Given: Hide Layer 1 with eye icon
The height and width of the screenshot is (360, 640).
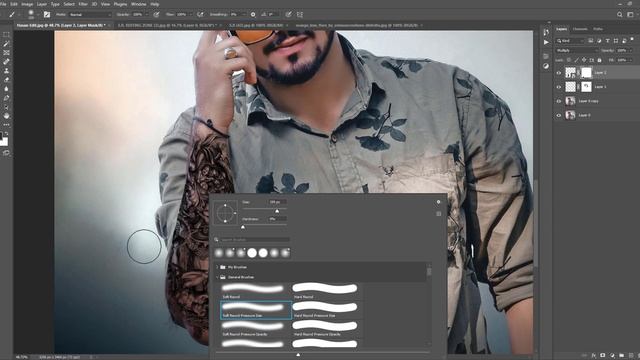Looking at the screenshot, I should coord(559,87).
